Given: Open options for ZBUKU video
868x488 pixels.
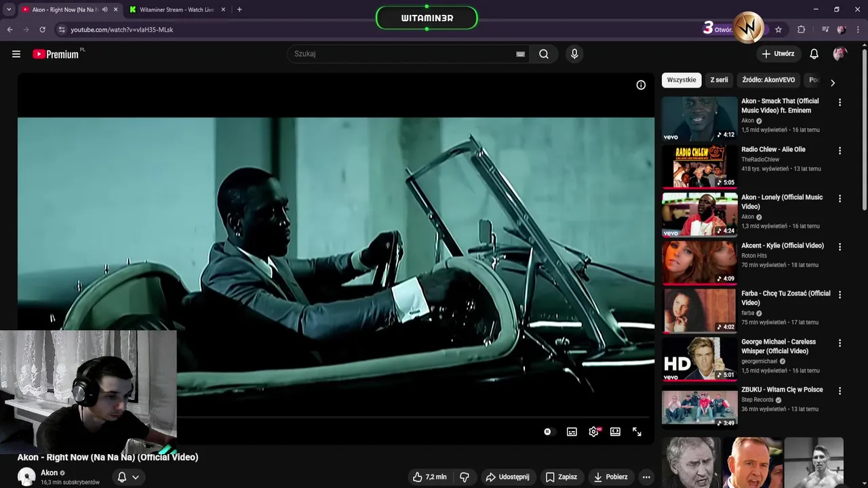Looking at the screenshot, I should click(840, 391).
